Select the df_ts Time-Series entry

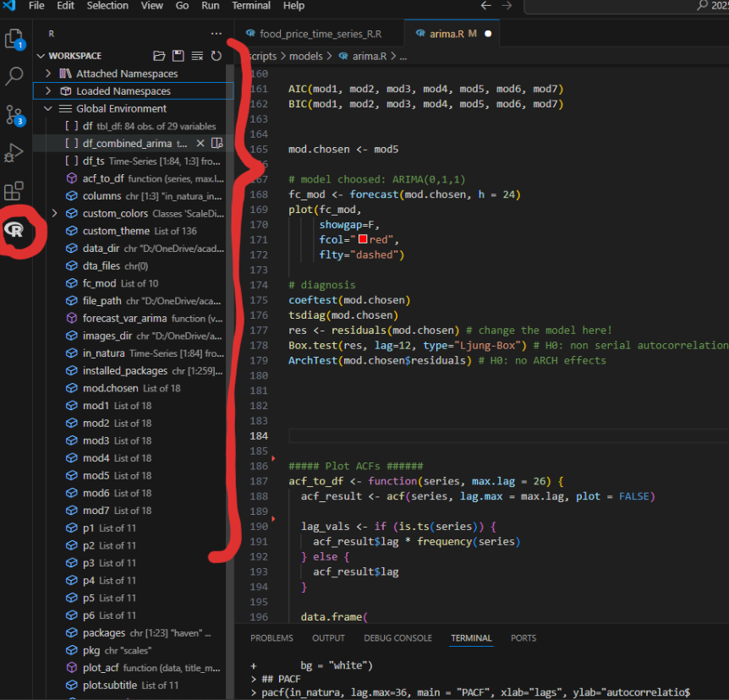point(134,161)
